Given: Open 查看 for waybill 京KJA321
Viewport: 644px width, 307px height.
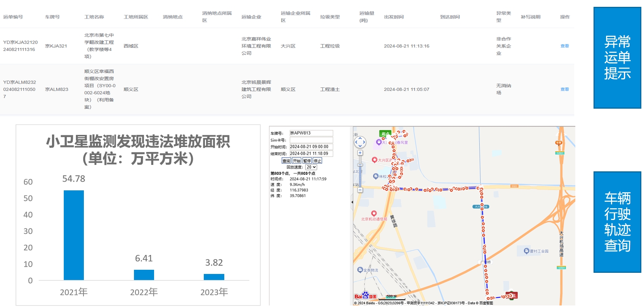Looking at the screenshot, I should [565, 46].
